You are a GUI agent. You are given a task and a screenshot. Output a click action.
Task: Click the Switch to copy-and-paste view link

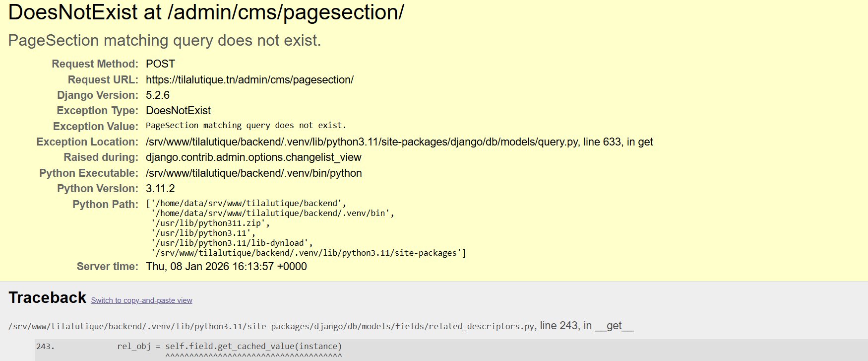point(141,300)
